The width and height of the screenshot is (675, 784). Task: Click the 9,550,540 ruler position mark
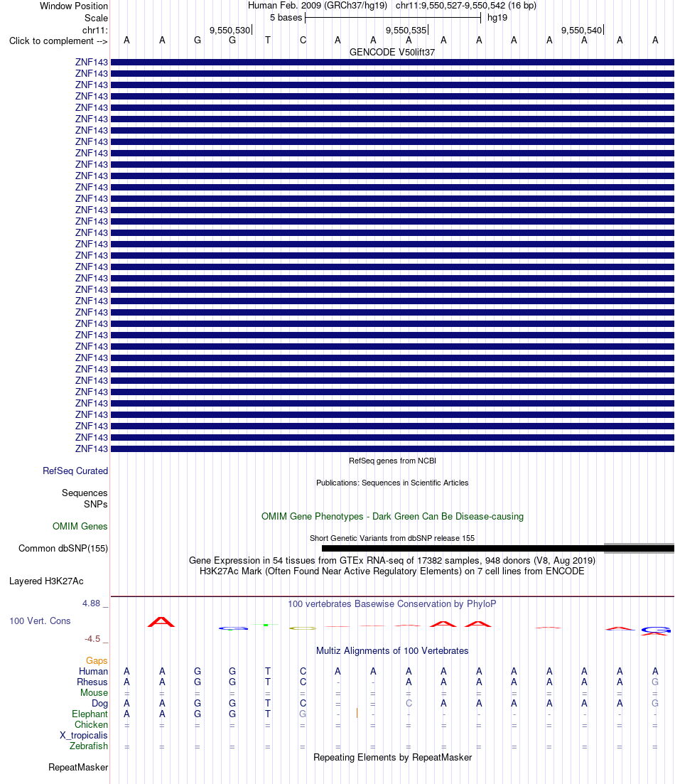(582, 30)
